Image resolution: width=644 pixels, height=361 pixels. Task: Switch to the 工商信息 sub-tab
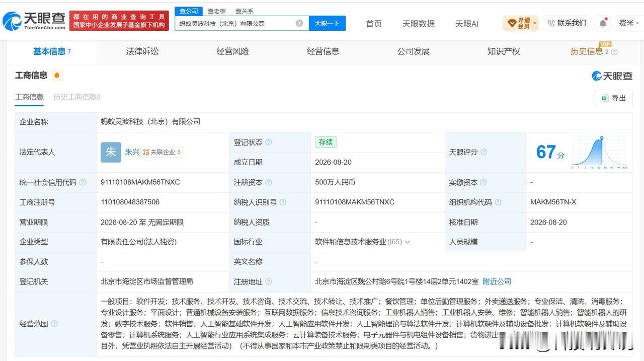(x=29, y=97)
